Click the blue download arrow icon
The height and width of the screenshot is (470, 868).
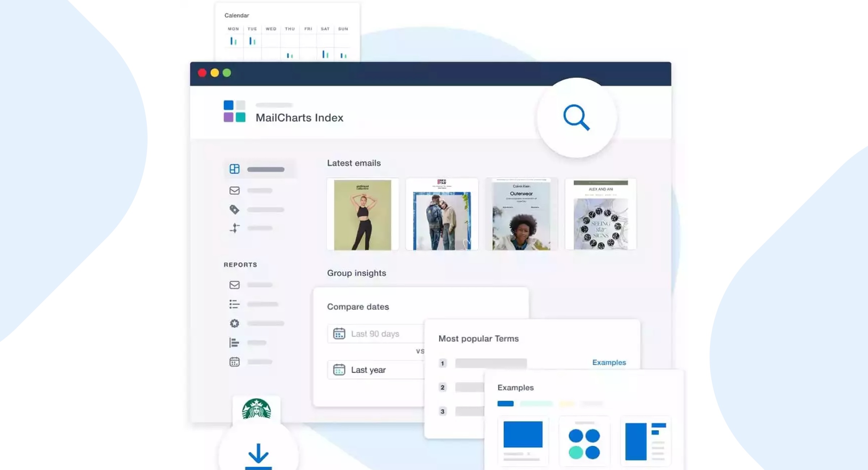click(x=258, y=456)
